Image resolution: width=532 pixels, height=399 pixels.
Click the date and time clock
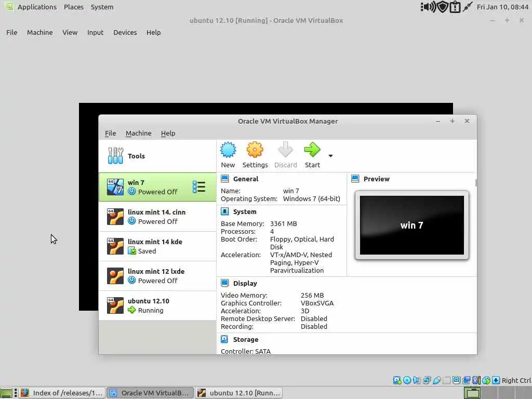pos(502,7)
